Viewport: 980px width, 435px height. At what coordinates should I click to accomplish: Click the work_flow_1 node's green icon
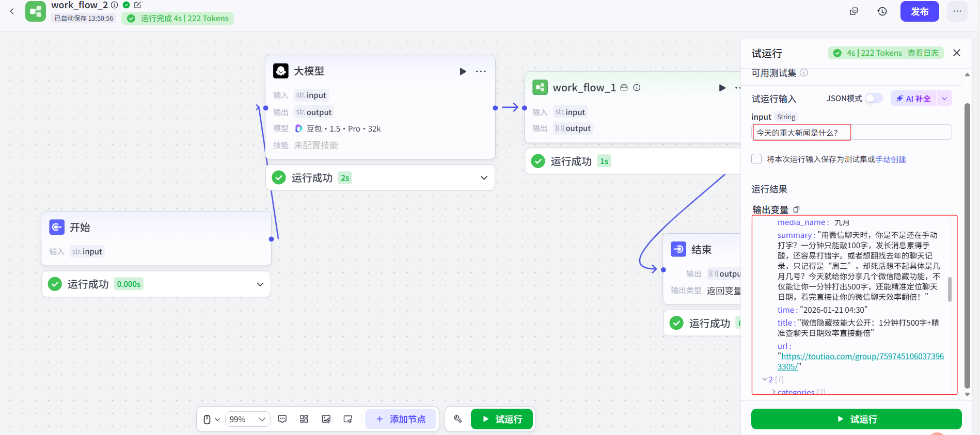[540, 87]
